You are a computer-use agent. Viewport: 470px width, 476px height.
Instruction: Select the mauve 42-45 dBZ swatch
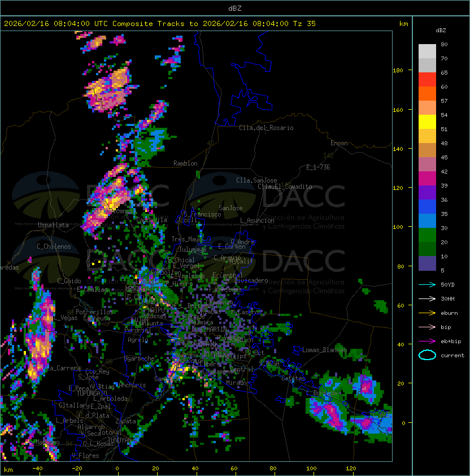(427, 165)
